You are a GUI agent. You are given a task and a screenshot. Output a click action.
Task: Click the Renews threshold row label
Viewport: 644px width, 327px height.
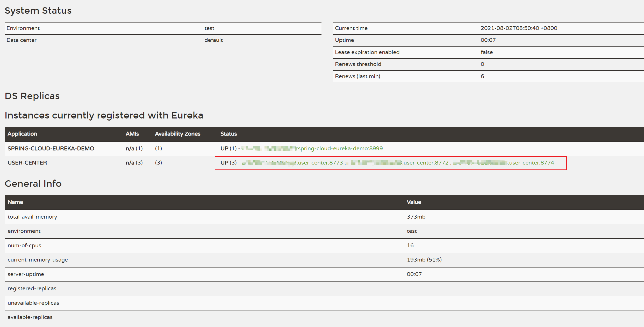[358, 64]
